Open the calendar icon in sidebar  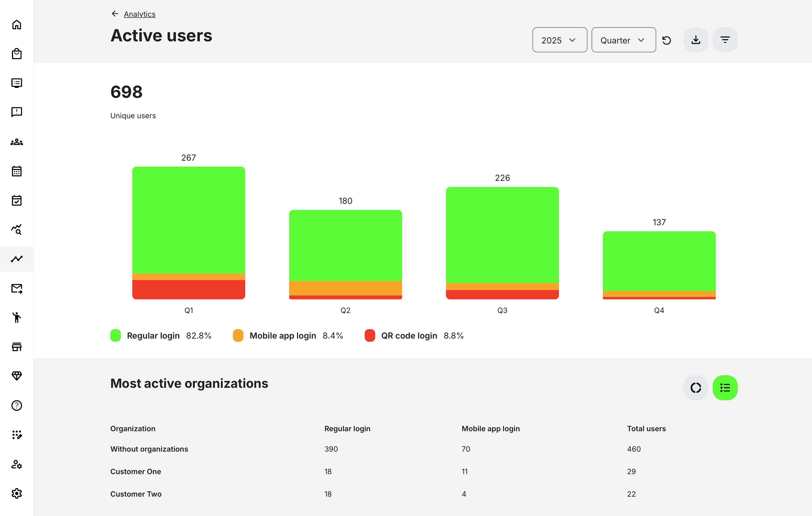point(16,171)
